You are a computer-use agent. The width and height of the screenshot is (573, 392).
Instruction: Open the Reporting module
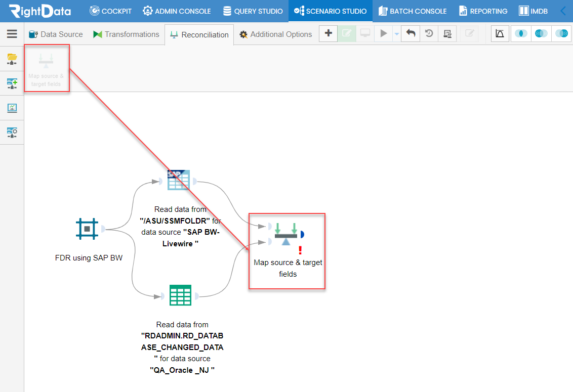(483, 11)
